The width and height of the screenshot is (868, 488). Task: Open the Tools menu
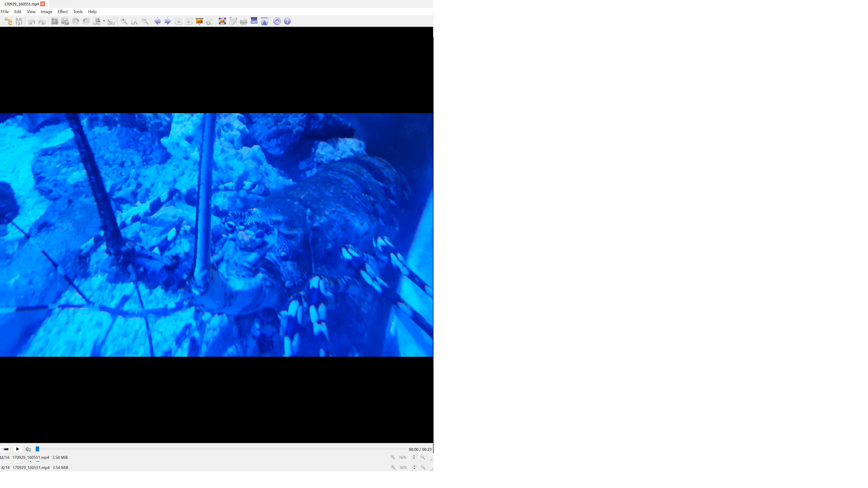(x=78, y=12)
